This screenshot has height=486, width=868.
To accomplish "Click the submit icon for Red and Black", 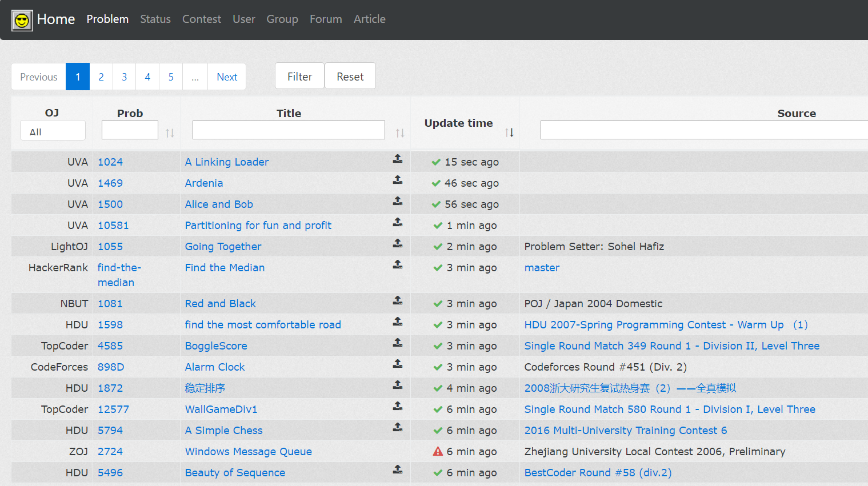I will pos(398,300).
